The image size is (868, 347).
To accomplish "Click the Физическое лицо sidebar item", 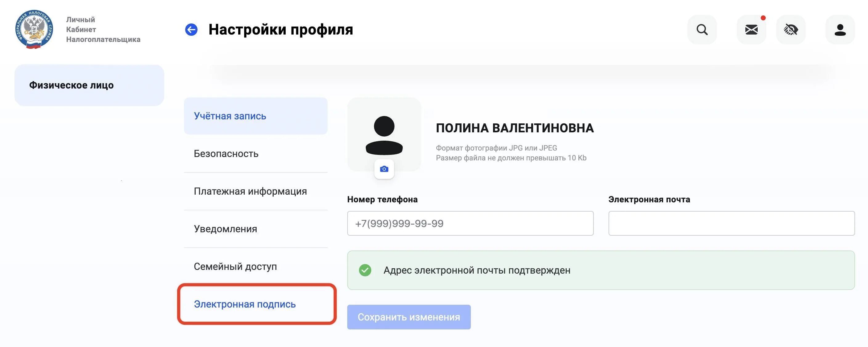I will [89, 85].
